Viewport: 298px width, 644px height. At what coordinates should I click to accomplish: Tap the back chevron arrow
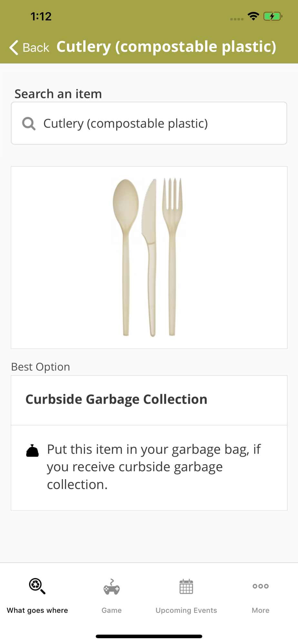click(x=14, y=48)
